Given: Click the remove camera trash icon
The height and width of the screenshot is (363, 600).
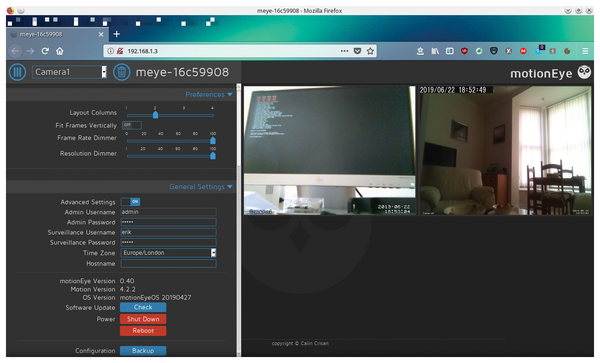Looking at the screenshot, I should tap(121, 72).
